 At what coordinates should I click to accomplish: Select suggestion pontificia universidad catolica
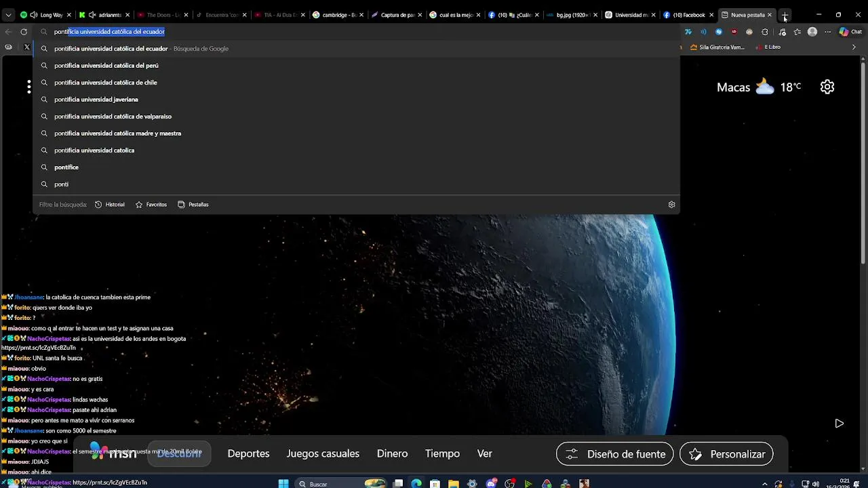[x=356, y=150]
